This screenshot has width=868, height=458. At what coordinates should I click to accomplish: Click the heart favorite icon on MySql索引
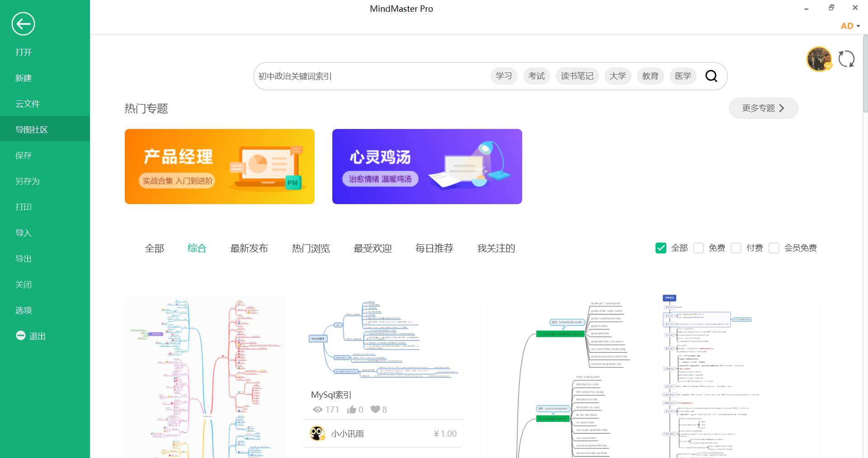pyautogui.click(x=375, y=410)
